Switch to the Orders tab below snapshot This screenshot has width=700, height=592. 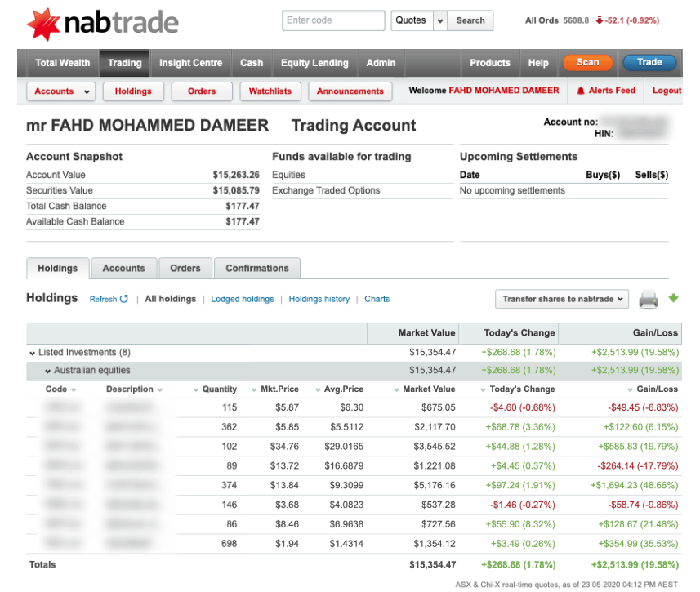coord(185,268)
